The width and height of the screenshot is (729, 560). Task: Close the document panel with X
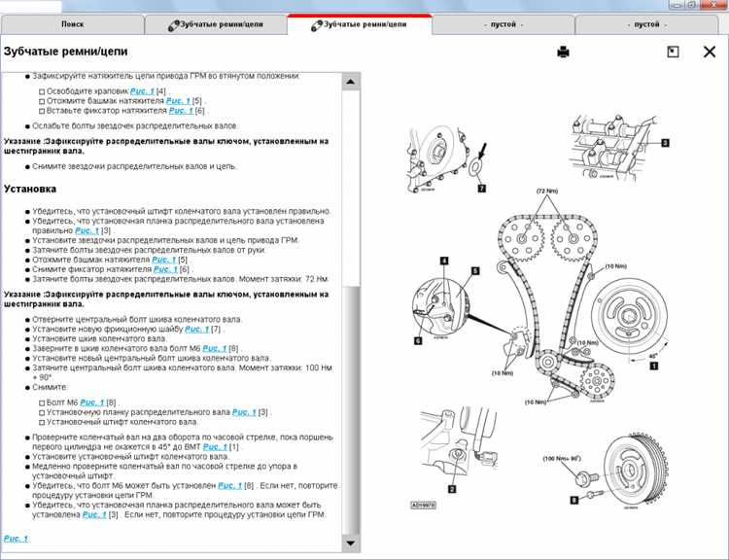click(710, 52)
